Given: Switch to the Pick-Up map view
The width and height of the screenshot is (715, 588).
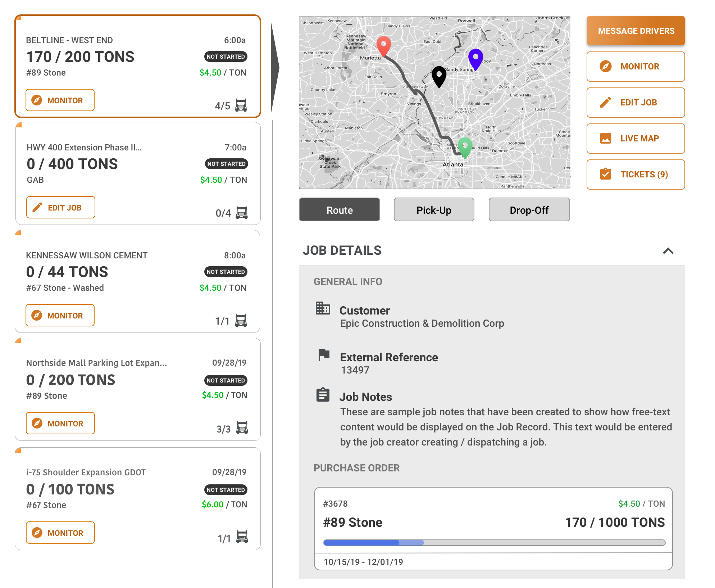Looking at the screenshot, I should coord(434,210).
